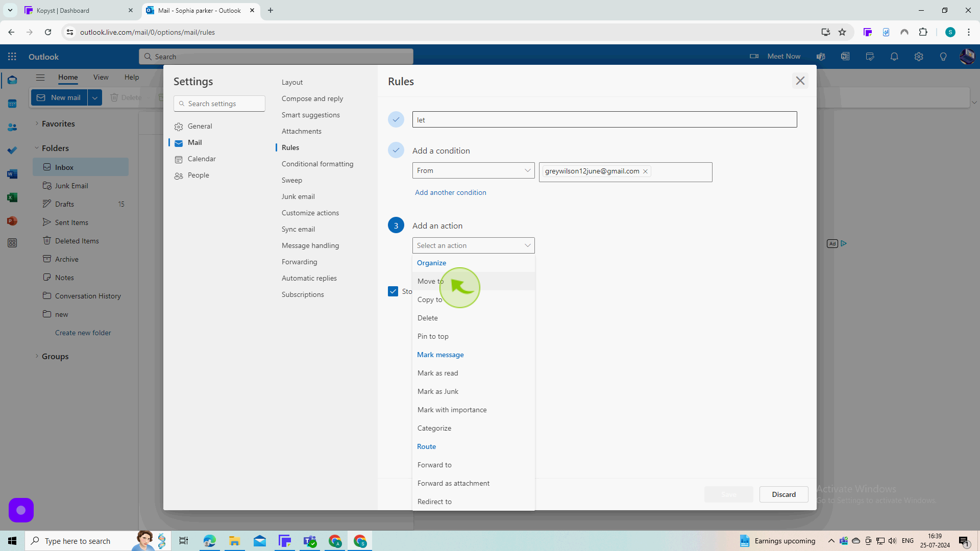
Task: Open To Do checkmark icon in rail
Action: 12,151
